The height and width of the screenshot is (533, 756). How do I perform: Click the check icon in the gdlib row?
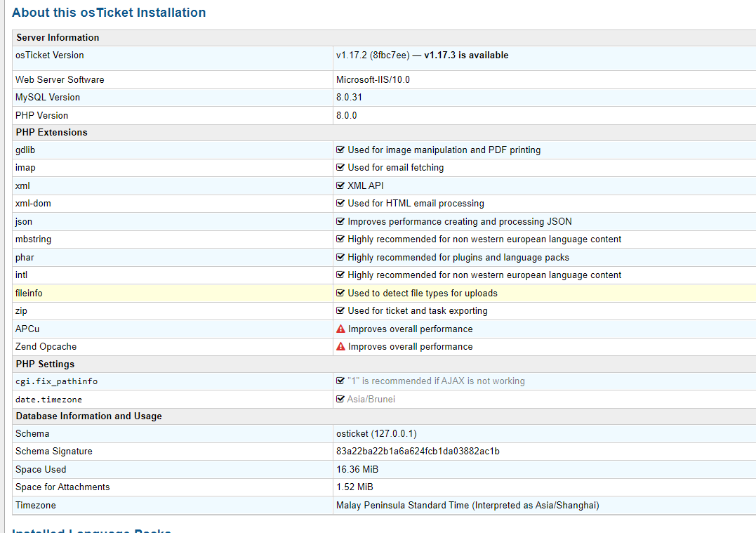tap(340, 150)
